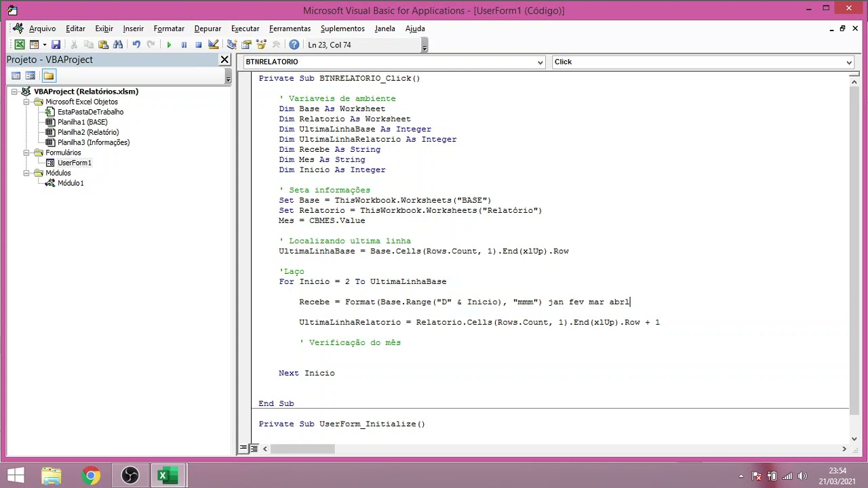Open File Explorer from taskbar

[x=52, y=475]
